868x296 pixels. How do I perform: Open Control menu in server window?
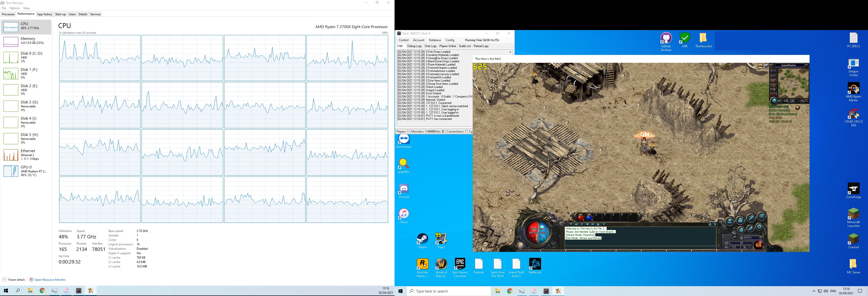(x=404, y=40)
